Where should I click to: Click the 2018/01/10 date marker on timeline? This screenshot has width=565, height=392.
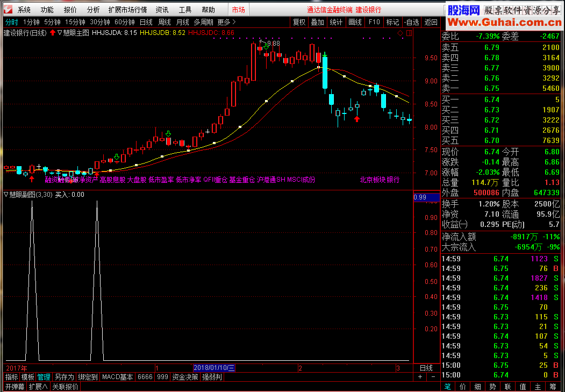[x=214, y=368]
